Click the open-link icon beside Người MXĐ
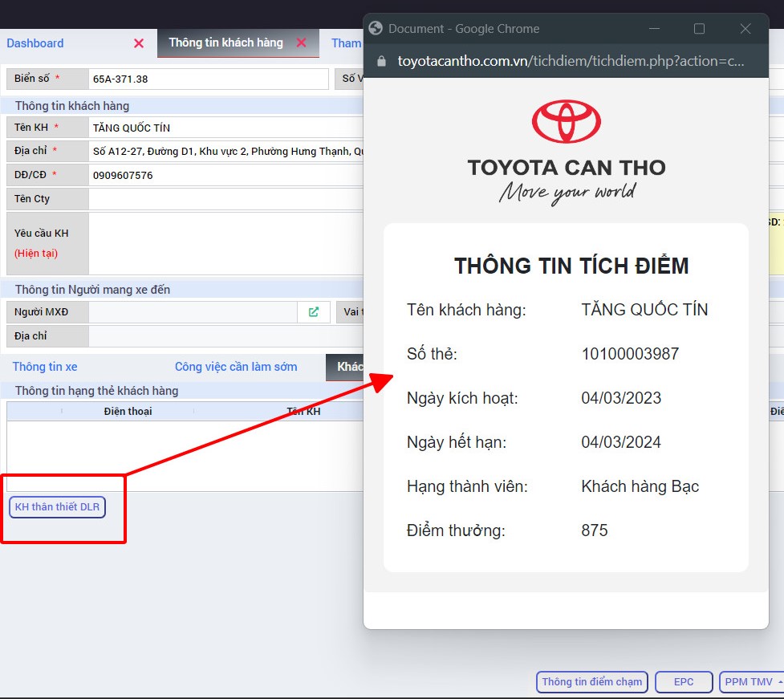Viewport: 784px width, 699px height. (313, 312)
